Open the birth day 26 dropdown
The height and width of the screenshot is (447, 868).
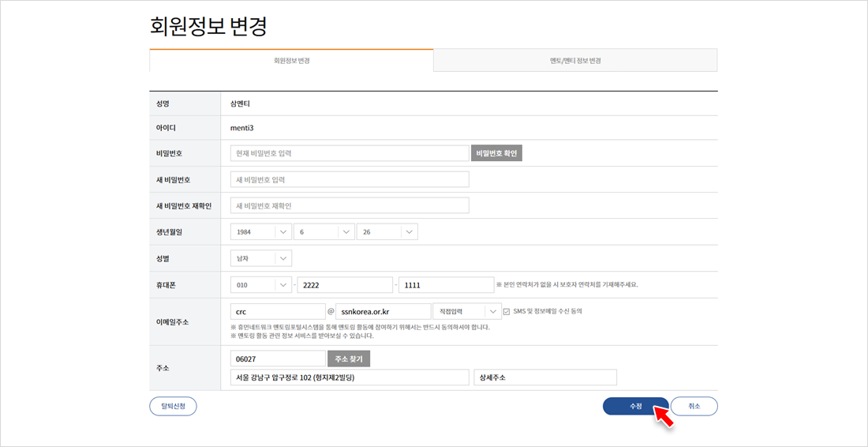tap(387, 231)
